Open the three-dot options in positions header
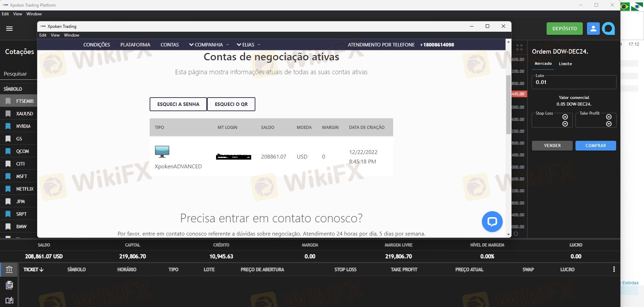This screenshot has height=307, width=644. [x=614, y=269]
